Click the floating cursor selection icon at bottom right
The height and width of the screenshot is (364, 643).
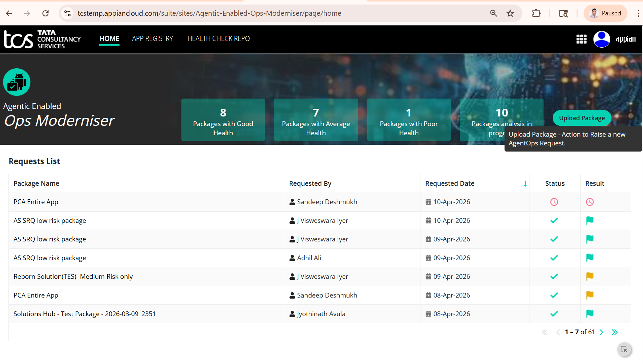point(624,349)
